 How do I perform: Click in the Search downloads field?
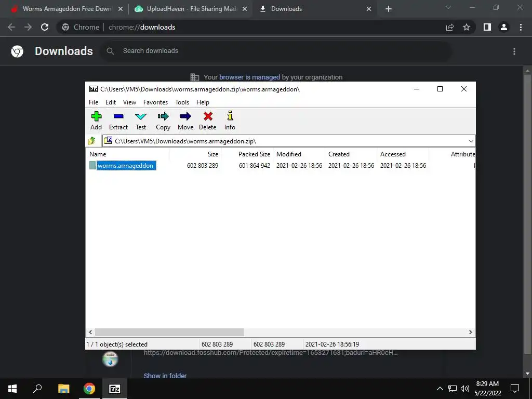point(276,51)
